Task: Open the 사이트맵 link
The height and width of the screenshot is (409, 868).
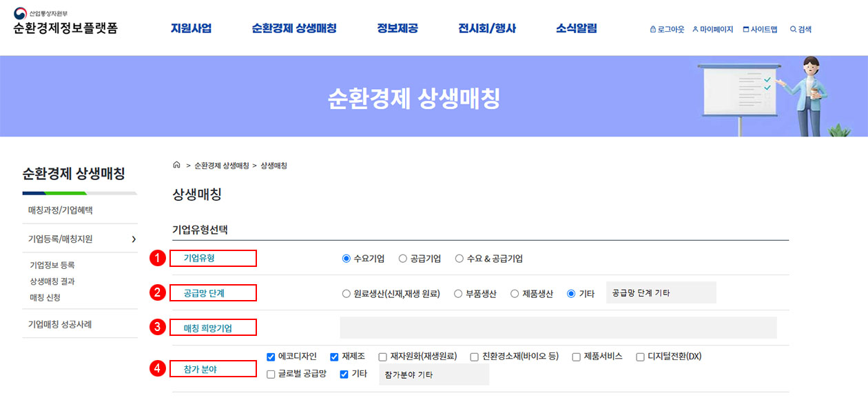Action: [x=760, y=30]
